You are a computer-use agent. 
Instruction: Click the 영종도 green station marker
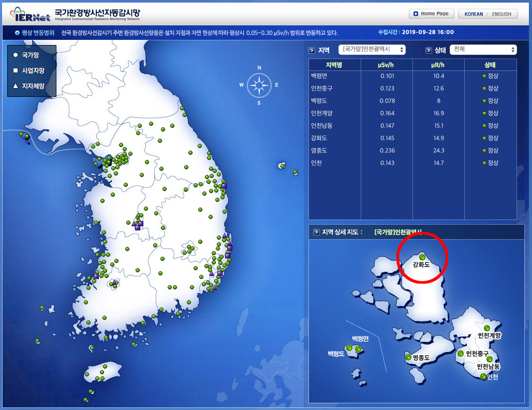tap(409, 357)
